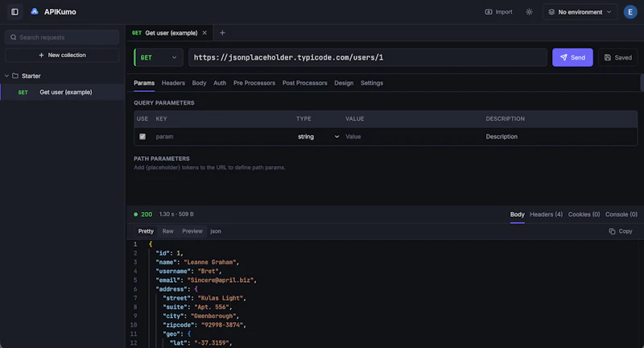This screenshot has width=644, height=348.
Task: Switch to the request Body tab
Action: click(x=199, y=83)
